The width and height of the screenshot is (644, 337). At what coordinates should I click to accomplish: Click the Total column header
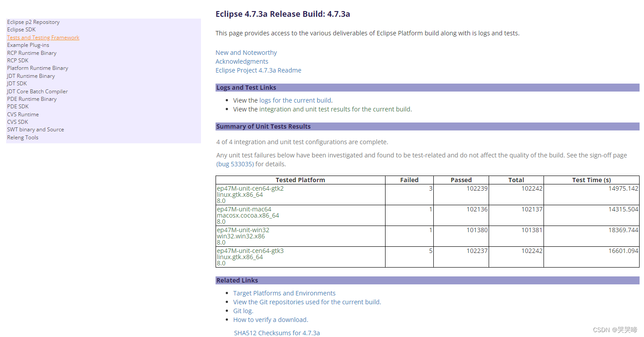pyautogui.click(x=516, y=180)
